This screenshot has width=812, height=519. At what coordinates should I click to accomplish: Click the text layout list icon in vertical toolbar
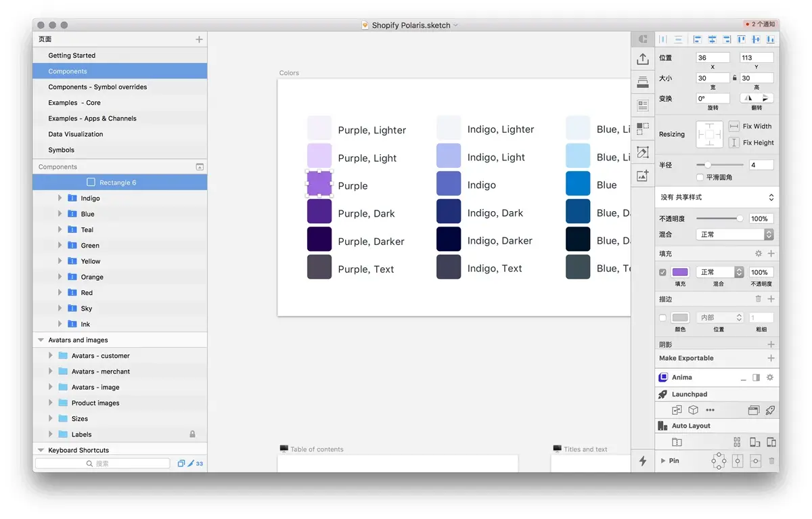[x=642, y=106]
